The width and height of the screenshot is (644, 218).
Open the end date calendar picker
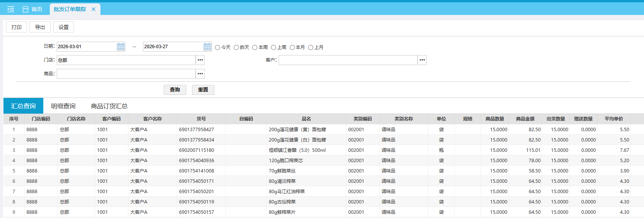207,47
